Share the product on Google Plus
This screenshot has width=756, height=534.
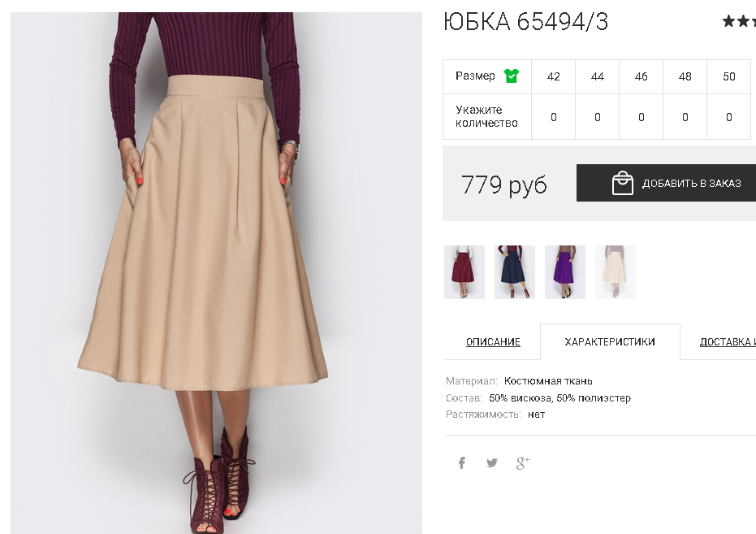pos(523,463)
